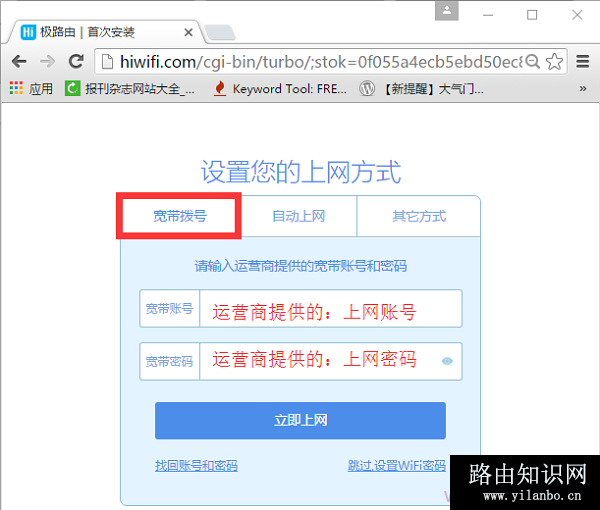Bookmark this page with the star icon

pyautogui.click(x=554, y=62)
